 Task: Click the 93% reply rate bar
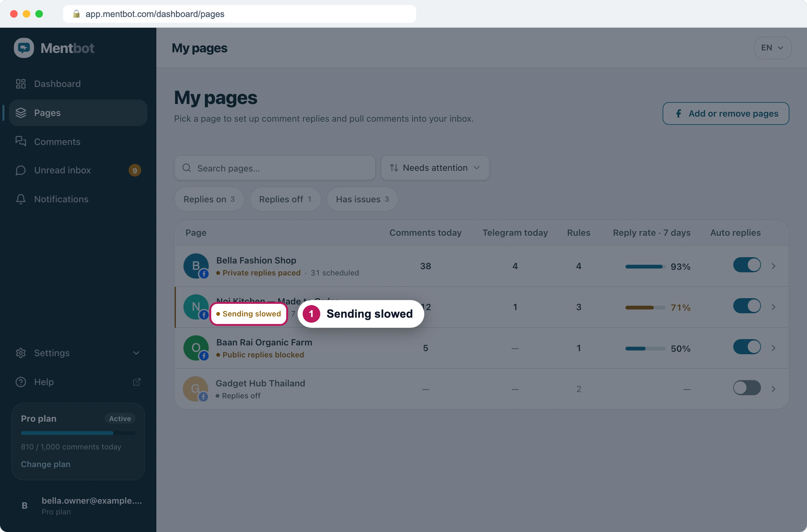coord(645,267)
